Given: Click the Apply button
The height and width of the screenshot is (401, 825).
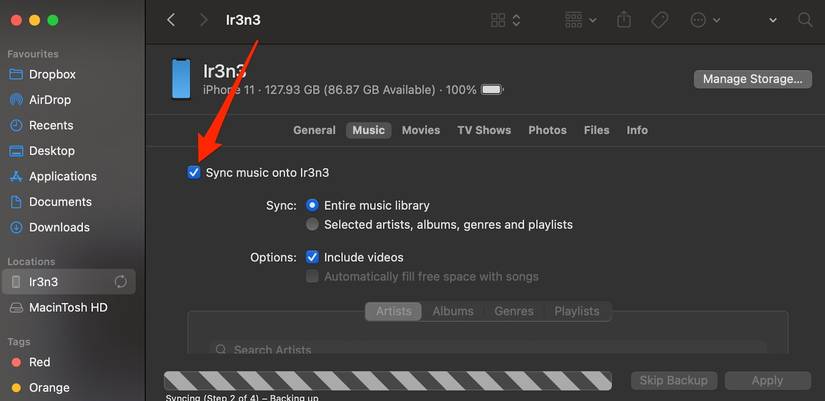Looking at the screenshot, I should pyautogui.click(x=768, y=380).
